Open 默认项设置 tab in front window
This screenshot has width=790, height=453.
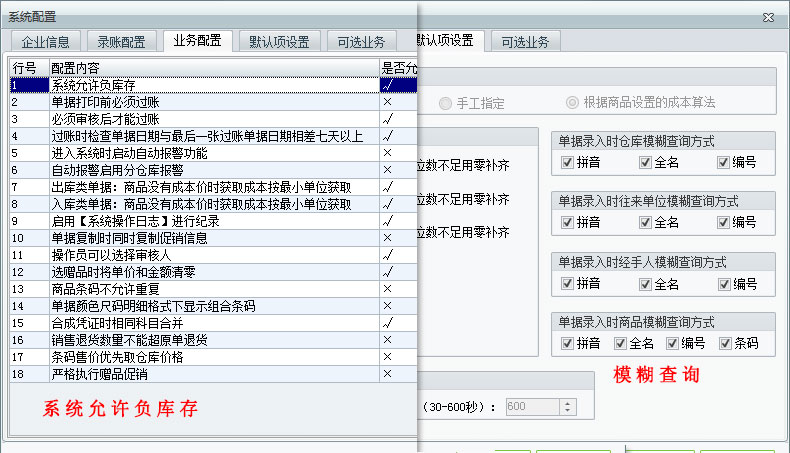click(279, 42)
